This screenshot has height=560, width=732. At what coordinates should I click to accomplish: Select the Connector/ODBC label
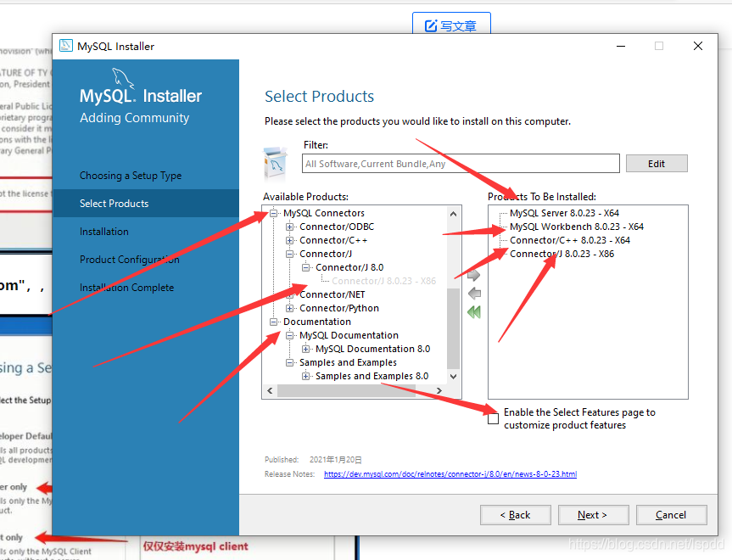pyautogui.click(x=337, y=227)
